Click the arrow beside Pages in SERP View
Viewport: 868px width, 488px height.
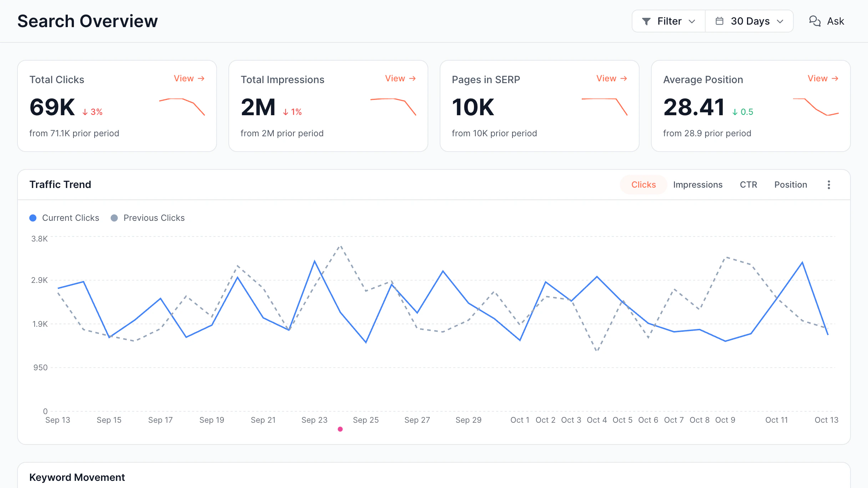(x=624, y=78)
